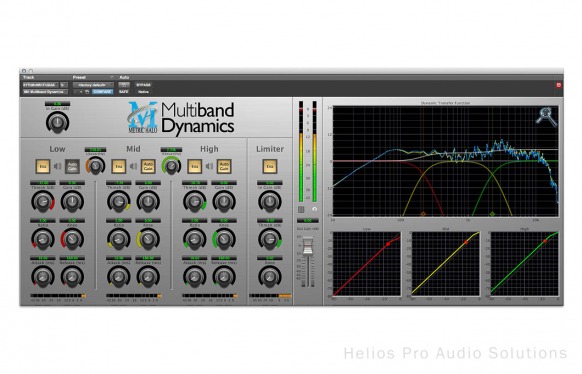Click the Low band Ratio knob

43,239
